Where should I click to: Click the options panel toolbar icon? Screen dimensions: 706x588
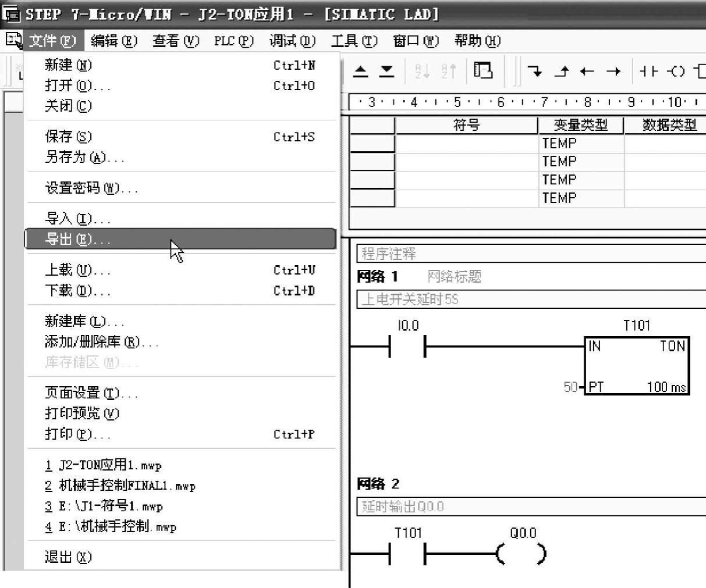tap(483, 71)
